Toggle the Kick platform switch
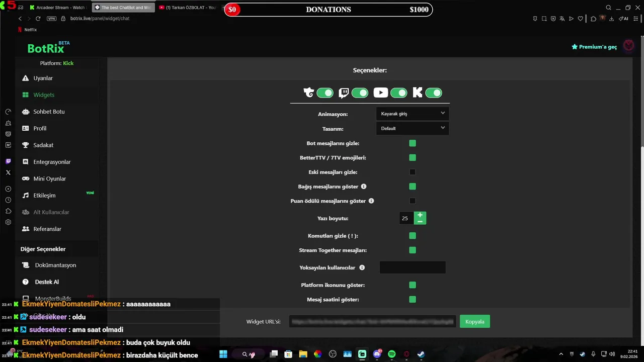 pyautogui.click(x=434, y=93)
